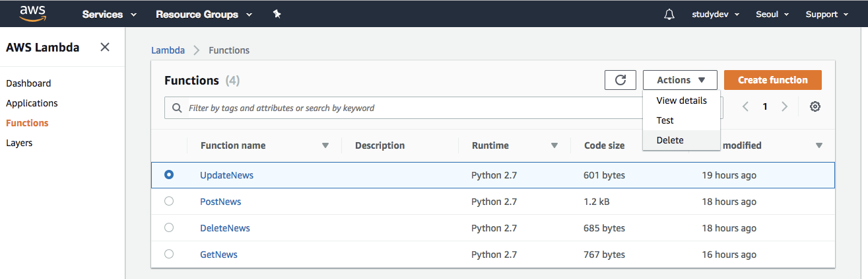The image size is (868, 279).
Task: Open Layers in sidebar
Action: point(19,143)
